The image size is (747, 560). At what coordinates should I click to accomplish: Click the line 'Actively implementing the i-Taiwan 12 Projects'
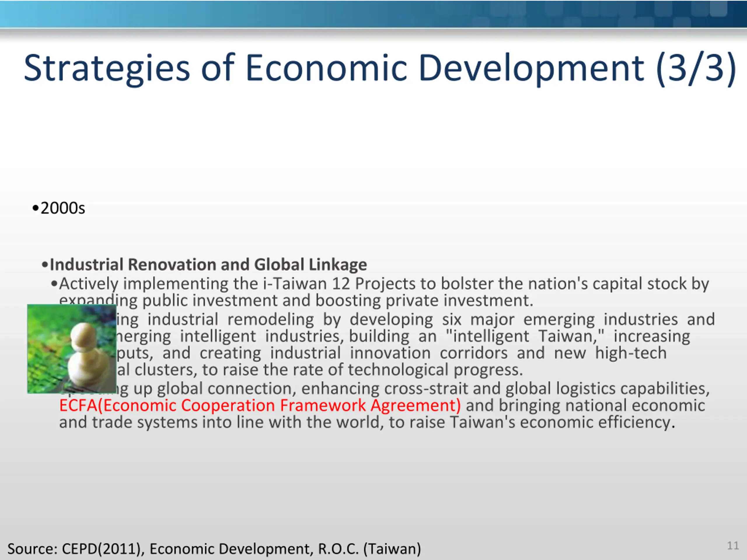click(x=384, y=283)
